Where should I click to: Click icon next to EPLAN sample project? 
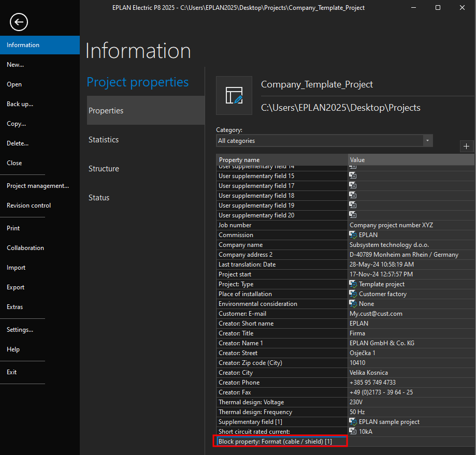[353, 422]
